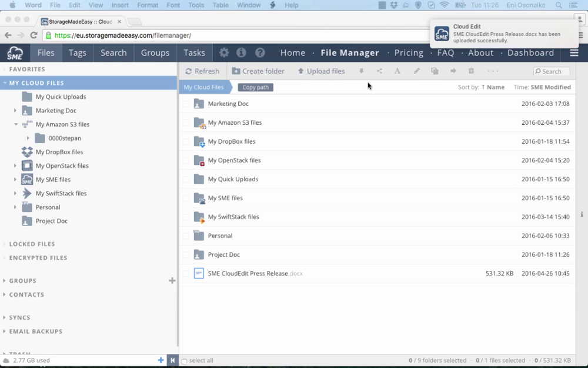Click the add group plus icon
588x368 pixels.
pyautogui.click(x=172, y=280)
